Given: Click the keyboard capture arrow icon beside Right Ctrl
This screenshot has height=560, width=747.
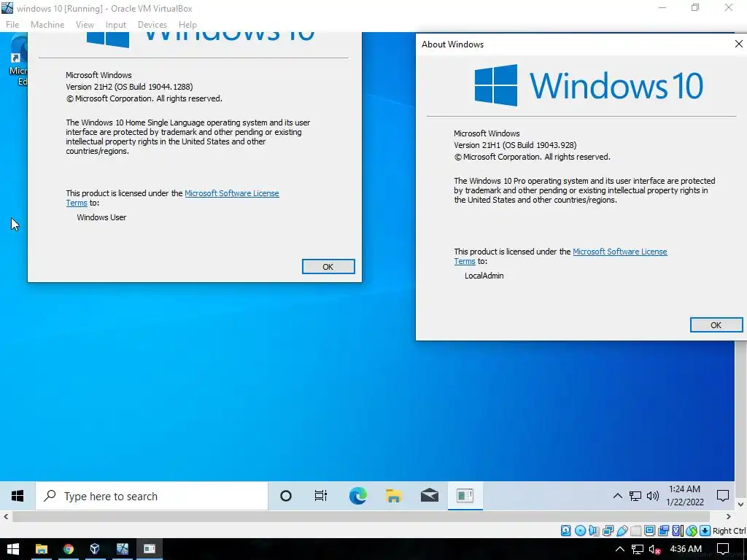Looking at the screenshot, I should 705,530.
